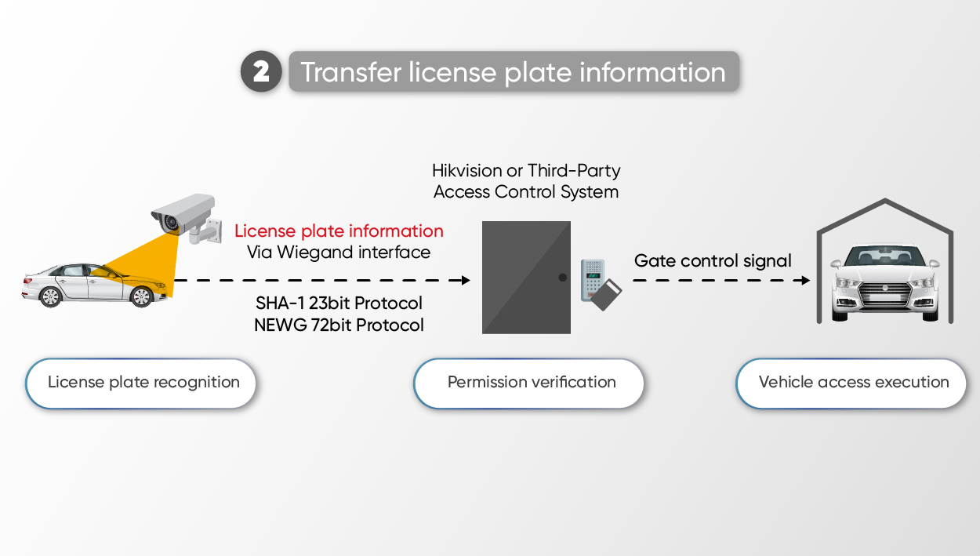Click Hikvision or Third-Party Access Control heading
Viewport: 980px width, 556px height.
coord(526,181)
